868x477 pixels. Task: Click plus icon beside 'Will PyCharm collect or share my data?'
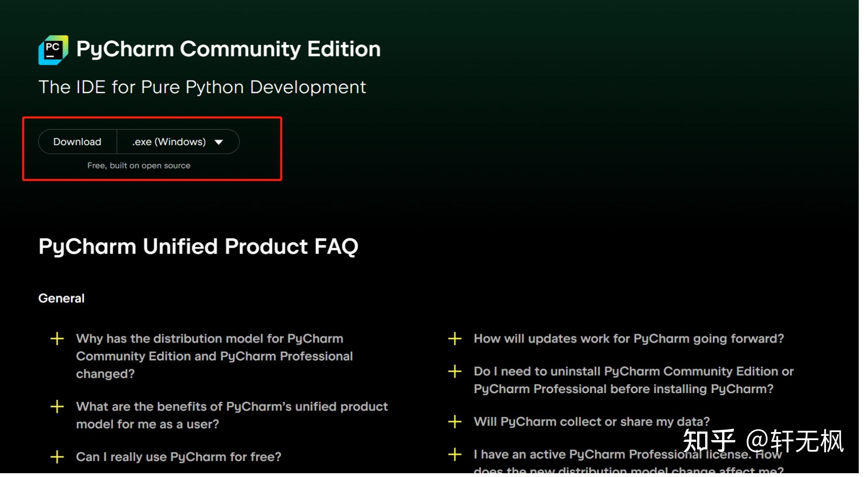455,422
